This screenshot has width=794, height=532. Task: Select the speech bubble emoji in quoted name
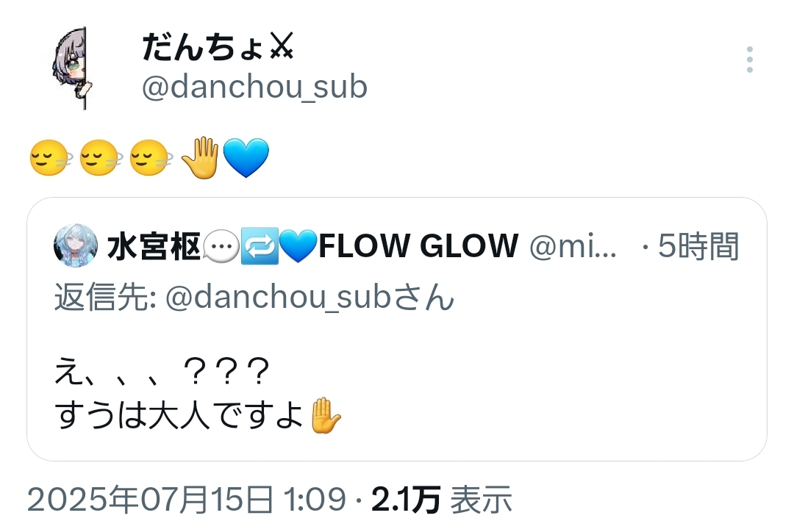[221, 246]
